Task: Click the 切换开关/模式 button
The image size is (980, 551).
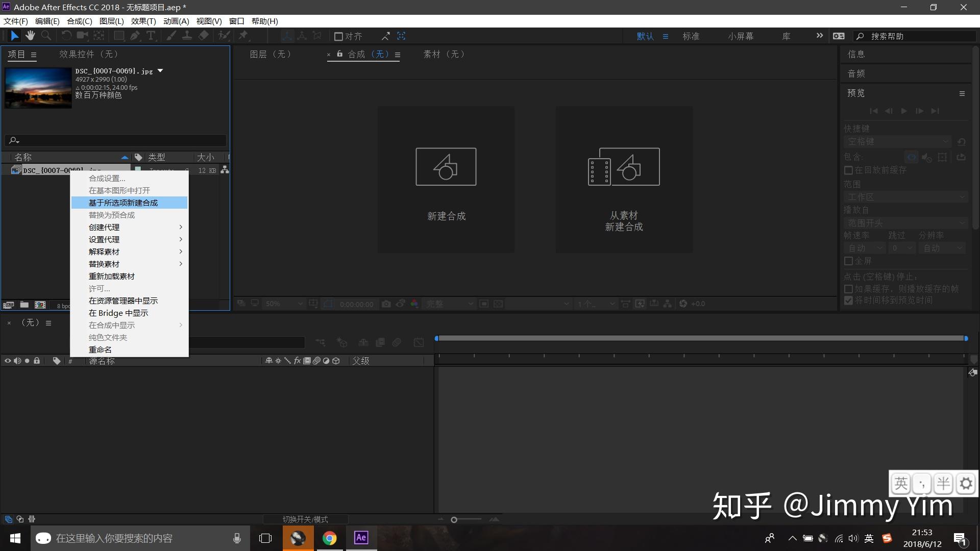Action: click(x=305, y=519)
